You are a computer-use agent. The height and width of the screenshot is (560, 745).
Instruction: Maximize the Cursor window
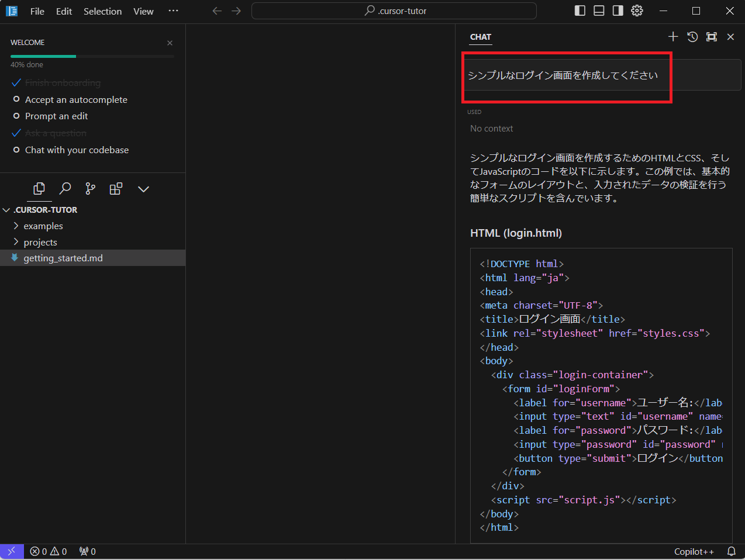coord(696,11)
